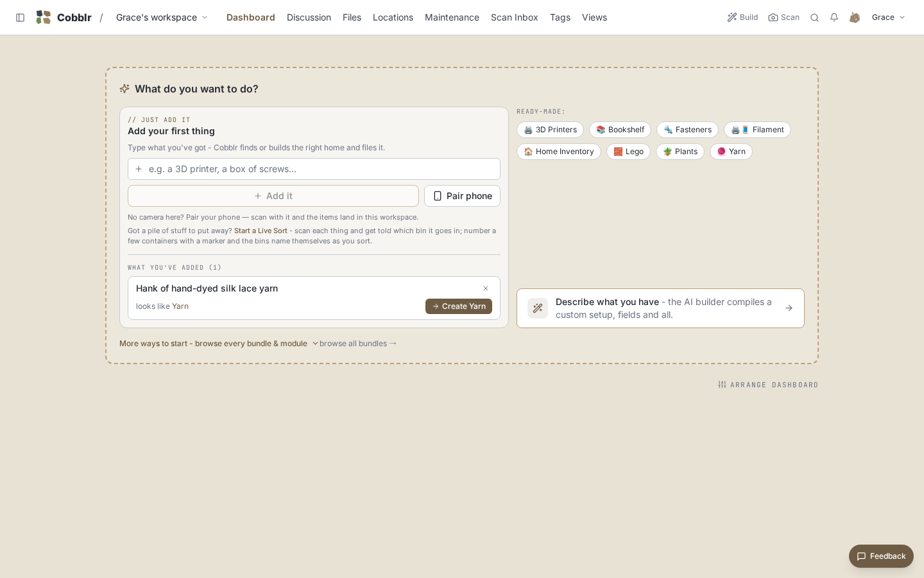Screen dimensions: 924x578
Task: Click the Pair phone button
Action: [462, 196]
